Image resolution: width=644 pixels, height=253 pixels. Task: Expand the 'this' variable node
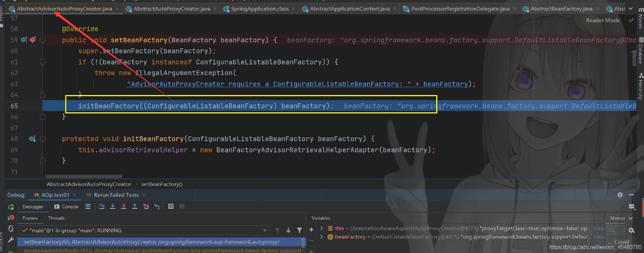click(x=322, y=229)
